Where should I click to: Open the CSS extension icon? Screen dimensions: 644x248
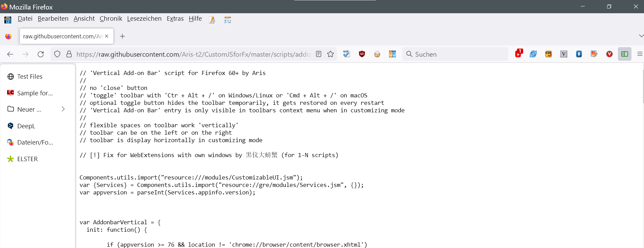pos(549,54)
